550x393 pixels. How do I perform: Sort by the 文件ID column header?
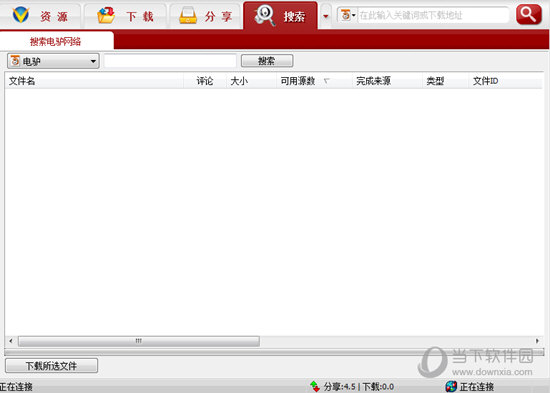[x=505, y=81]
